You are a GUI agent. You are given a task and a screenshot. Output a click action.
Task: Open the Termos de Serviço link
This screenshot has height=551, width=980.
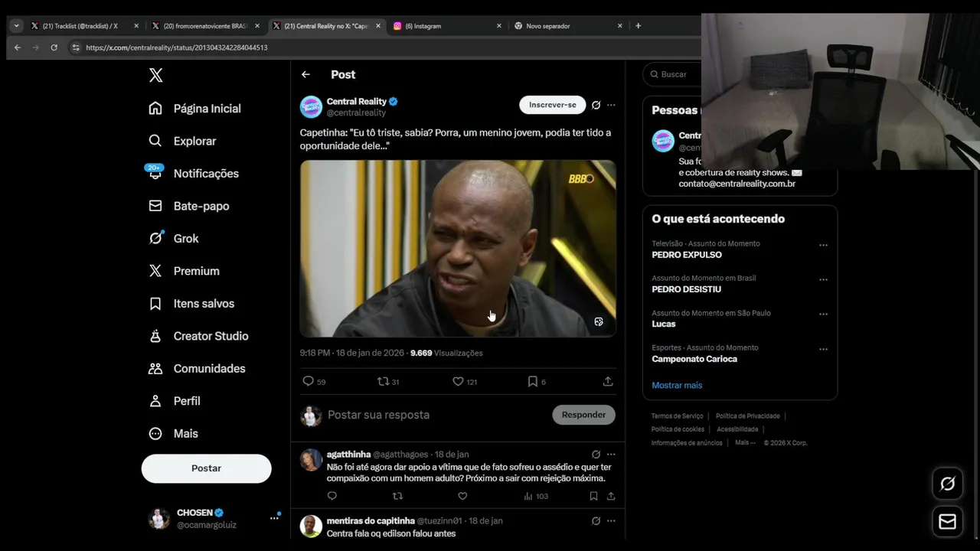pyautogui.click(x=677, y=416)
